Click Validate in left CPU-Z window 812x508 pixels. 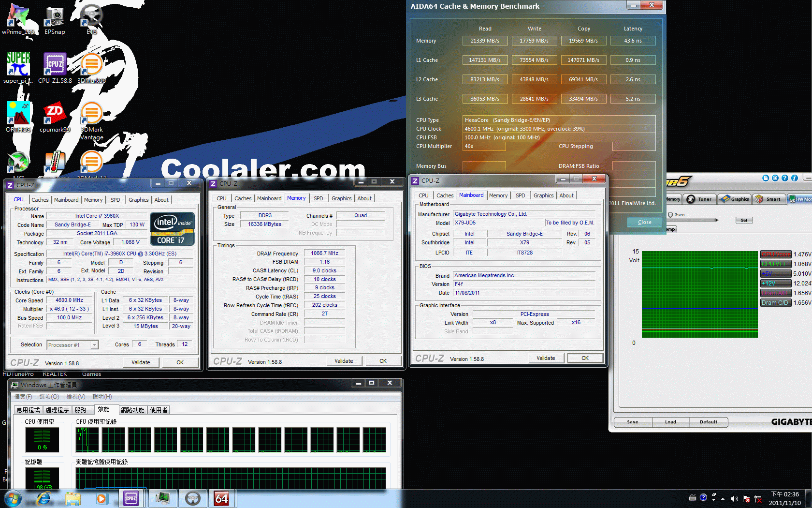[141, 362]
